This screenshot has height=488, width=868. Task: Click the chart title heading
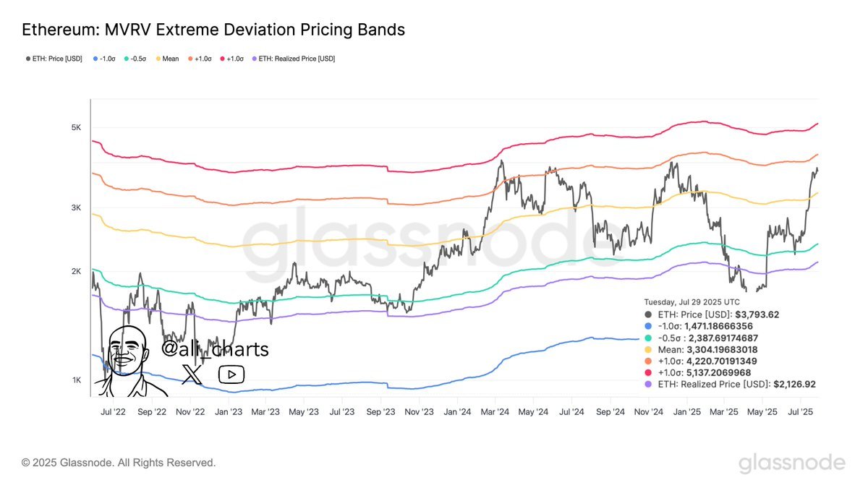pos(213,30)
